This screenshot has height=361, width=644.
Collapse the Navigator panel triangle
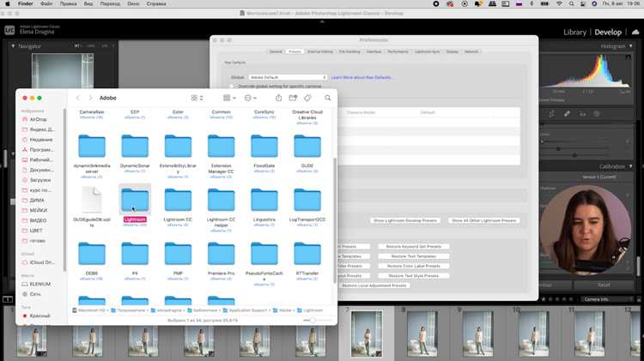[x=13, y=46]
